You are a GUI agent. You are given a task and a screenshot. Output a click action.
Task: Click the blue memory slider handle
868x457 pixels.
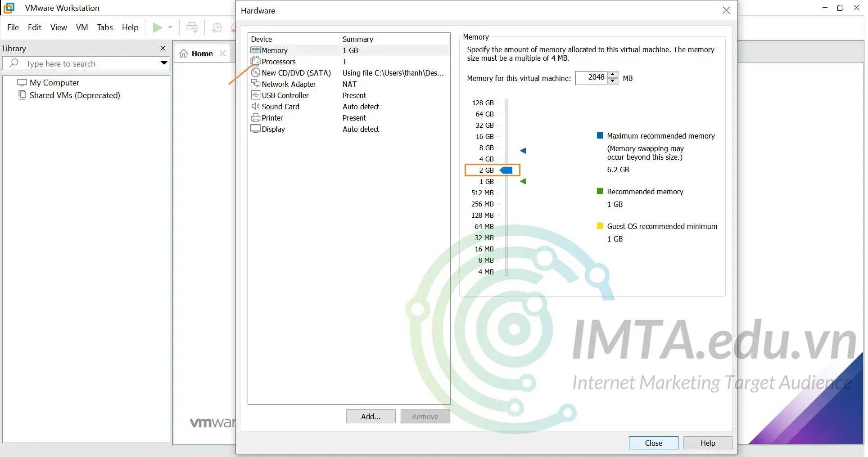(x=507, y=170)
